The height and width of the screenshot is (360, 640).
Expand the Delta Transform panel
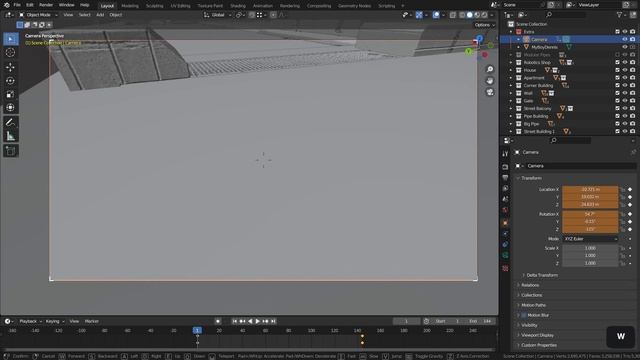(542, 275)
